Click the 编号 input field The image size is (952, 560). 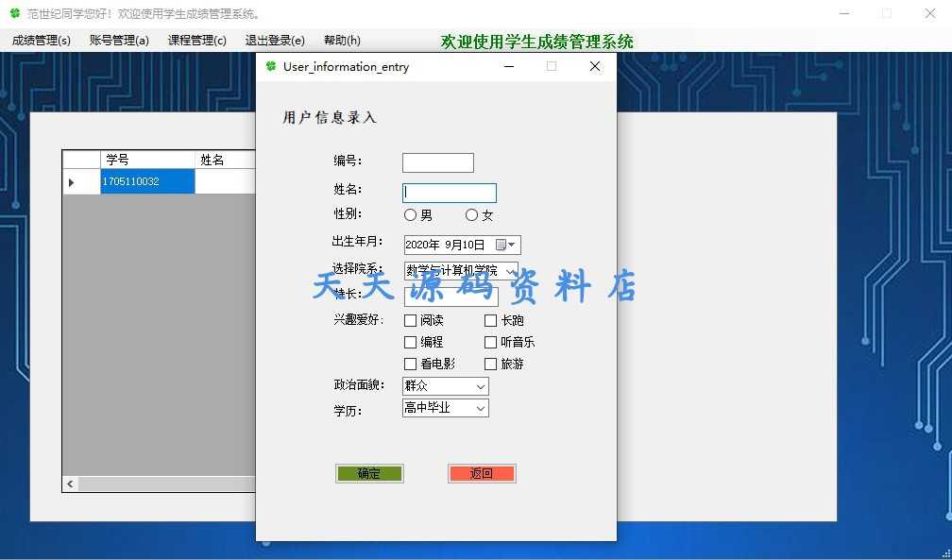click(438, 162)
